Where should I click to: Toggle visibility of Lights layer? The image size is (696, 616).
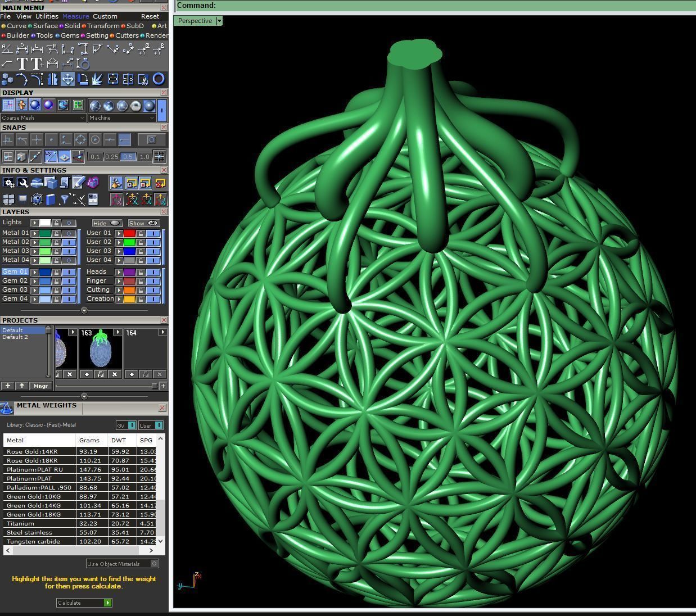tap(69, 223)
